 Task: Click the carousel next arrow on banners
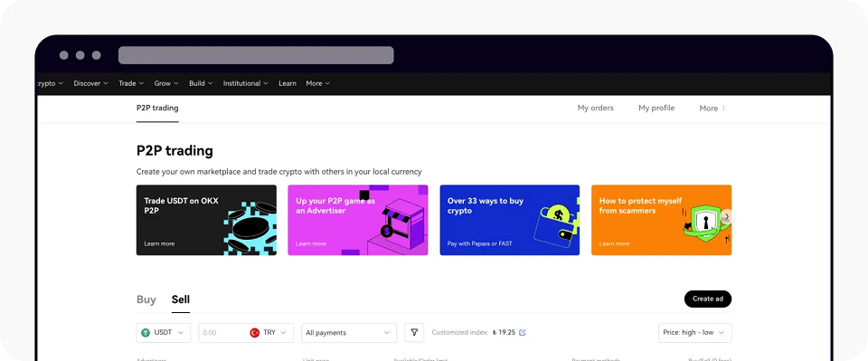[727, 216]
